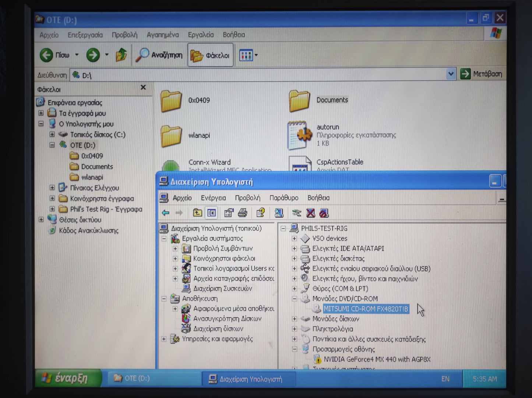Open the Εργαλεία menu in Explorer
The height and width of the screenshot is (398, 532).
[201, 35]
